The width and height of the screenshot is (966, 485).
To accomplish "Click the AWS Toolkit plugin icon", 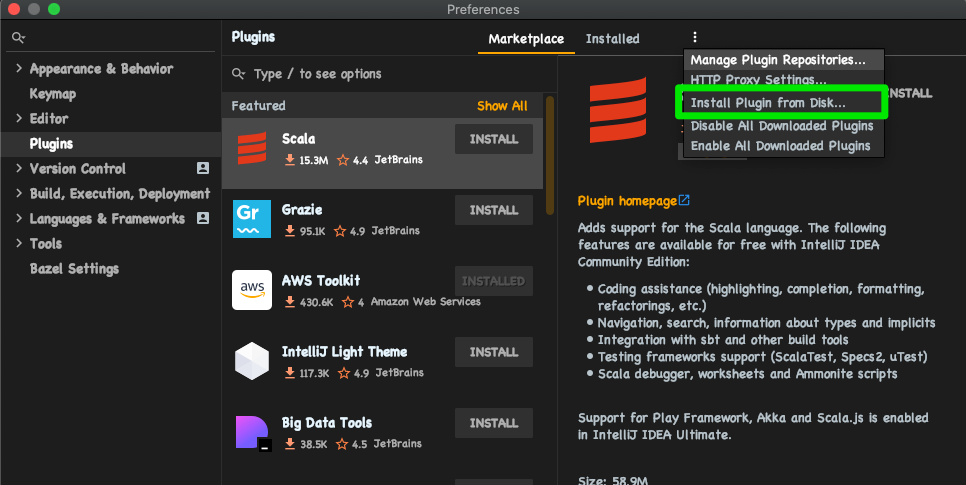I will 251,290.
